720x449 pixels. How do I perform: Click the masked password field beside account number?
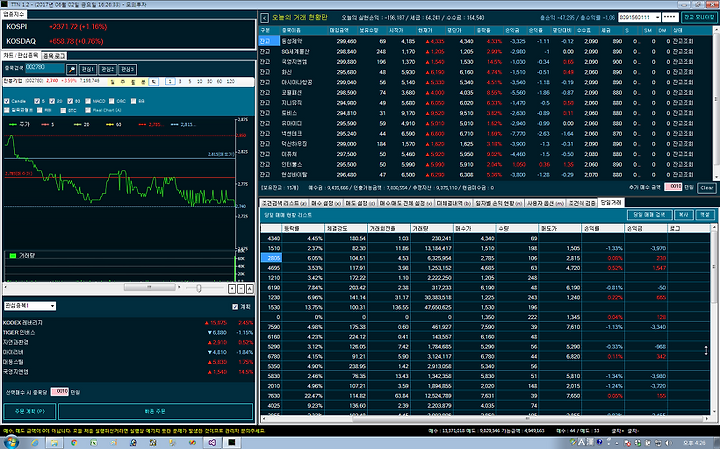point(670,17)
